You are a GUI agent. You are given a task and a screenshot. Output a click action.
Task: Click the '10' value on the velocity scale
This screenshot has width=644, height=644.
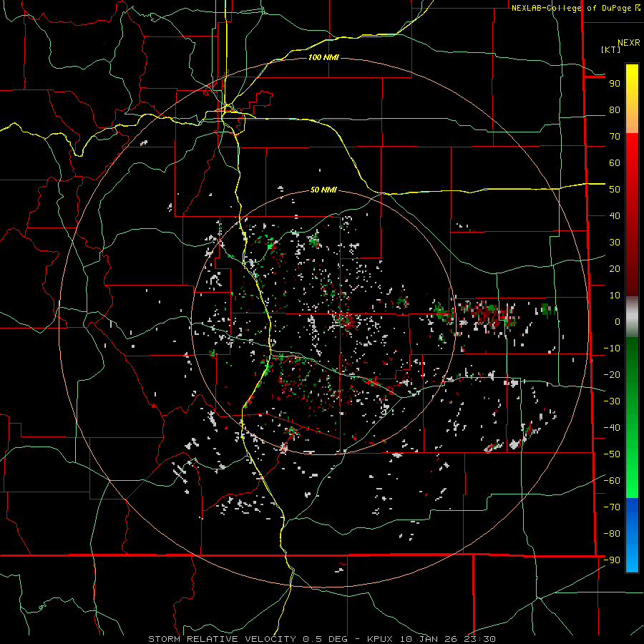click(x=615, y=296)
